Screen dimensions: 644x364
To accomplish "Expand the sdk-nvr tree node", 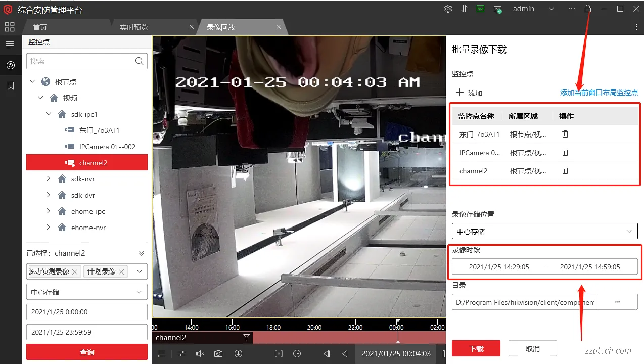I will (x=48, y=178).
